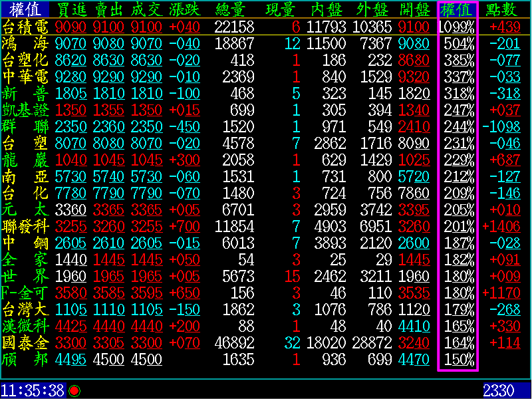Select the 國泰金 stock name

click(25, 342)
